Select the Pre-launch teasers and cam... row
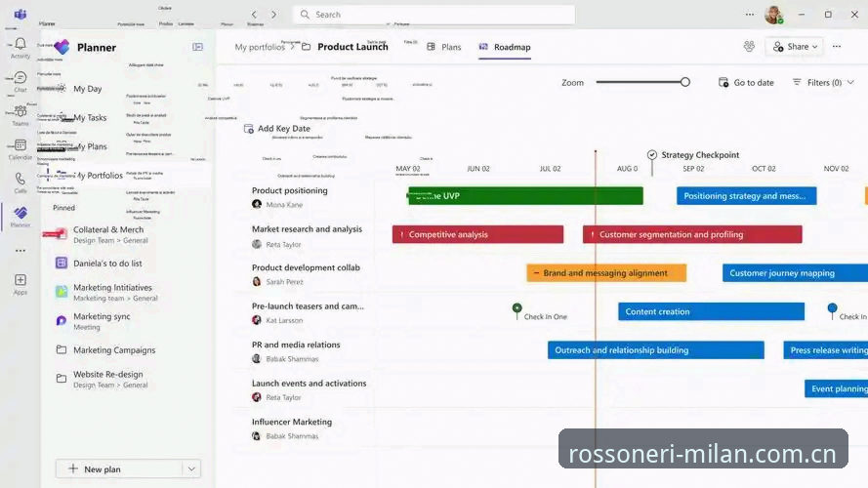The width and height of the screenshot is (868, 488). coord(308,305)
